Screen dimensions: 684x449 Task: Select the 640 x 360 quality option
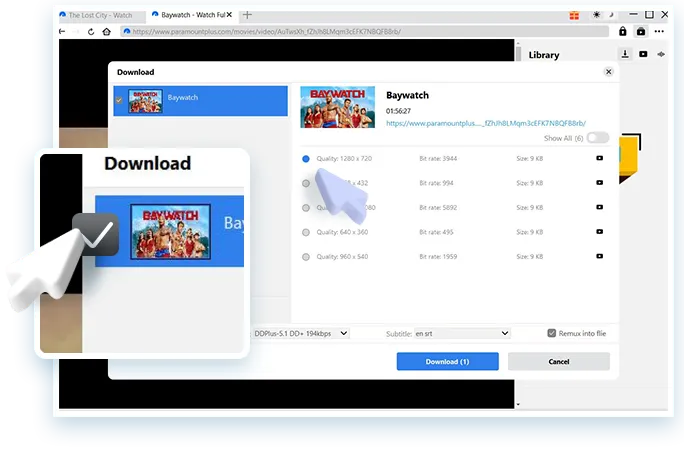(x=306, y=232)
